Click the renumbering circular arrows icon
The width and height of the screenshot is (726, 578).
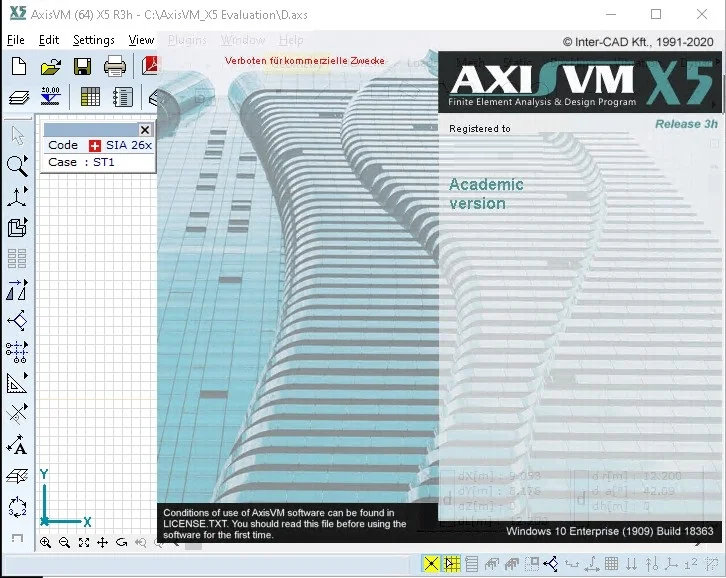[17, 507]
